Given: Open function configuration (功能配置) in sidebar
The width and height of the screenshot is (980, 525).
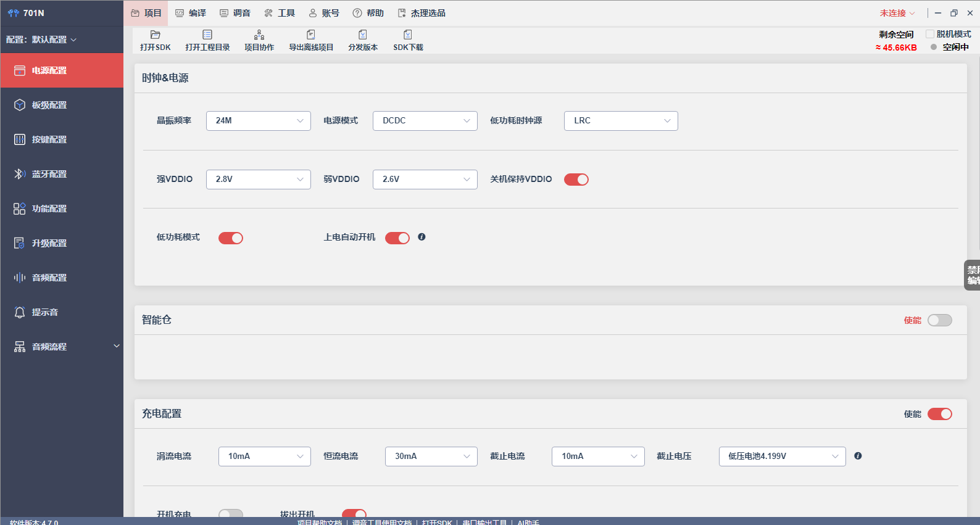Looking at the screenshot, I should click(62, 209).
